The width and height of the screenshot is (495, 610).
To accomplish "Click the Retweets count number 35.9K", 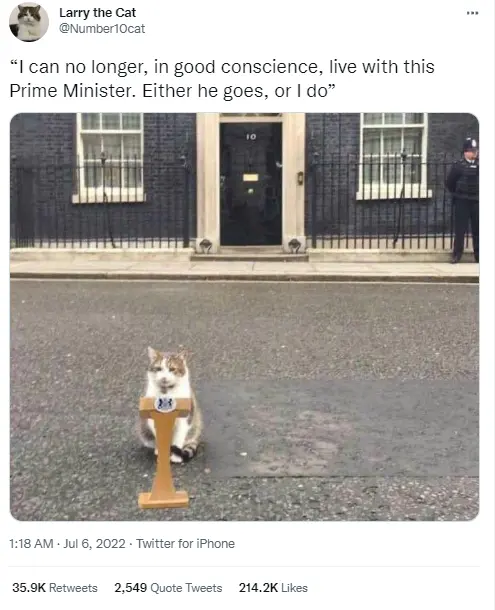I will 29,587.
